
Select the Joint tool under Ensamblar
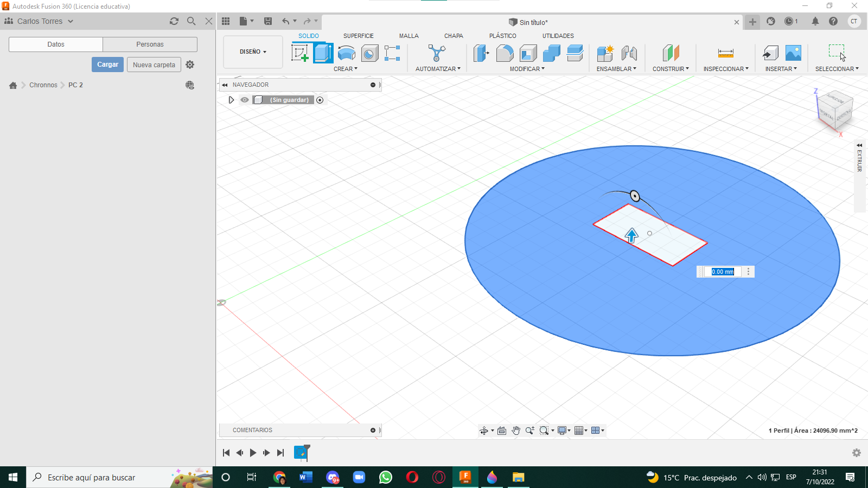tap(629, 53)
